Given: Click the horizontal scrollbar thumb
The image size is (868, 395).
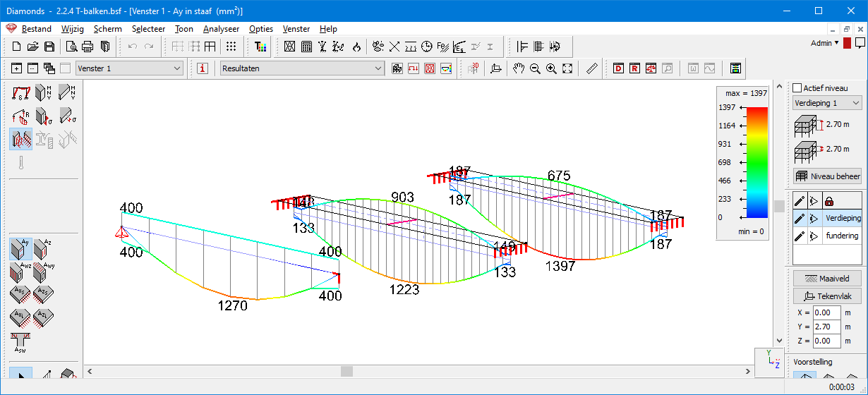Looking at the screenshot, I should (346, 371).
